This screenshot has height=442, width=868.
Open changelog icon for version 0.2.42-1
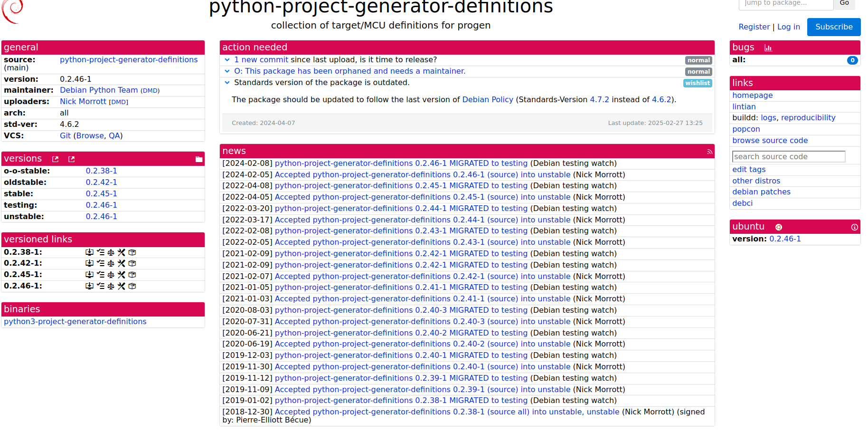[100, 263]
